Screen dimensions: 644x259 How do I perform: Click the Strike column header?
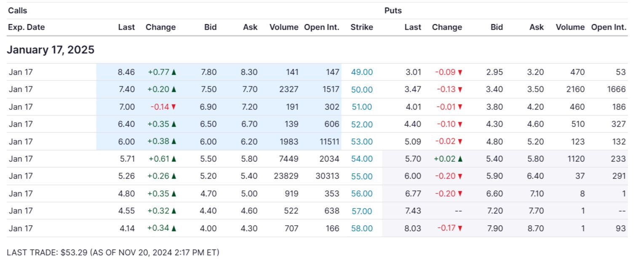pyautogui.click(x=362, y=27)
